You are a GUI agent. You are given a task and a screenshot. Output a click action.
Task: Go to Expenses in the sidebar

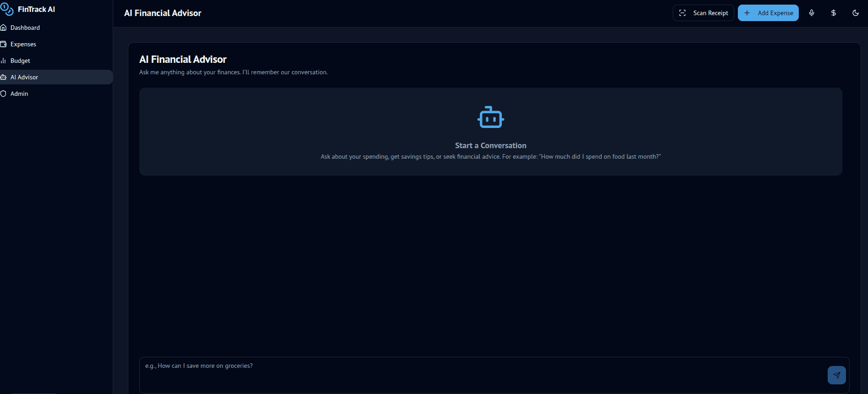[56, 44]
